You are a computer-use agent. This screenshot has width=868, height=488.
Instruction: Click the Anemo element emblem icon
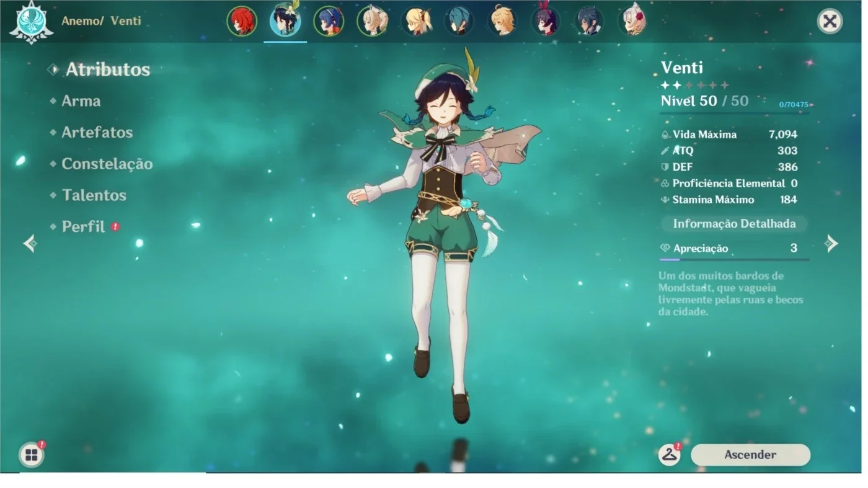click(30, 21)
